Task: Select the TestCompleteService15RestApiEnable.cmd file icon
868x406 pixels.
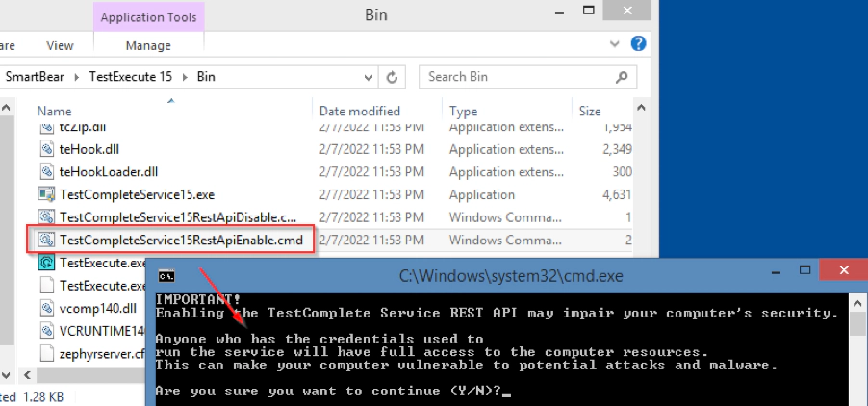Action: [47, 240]
